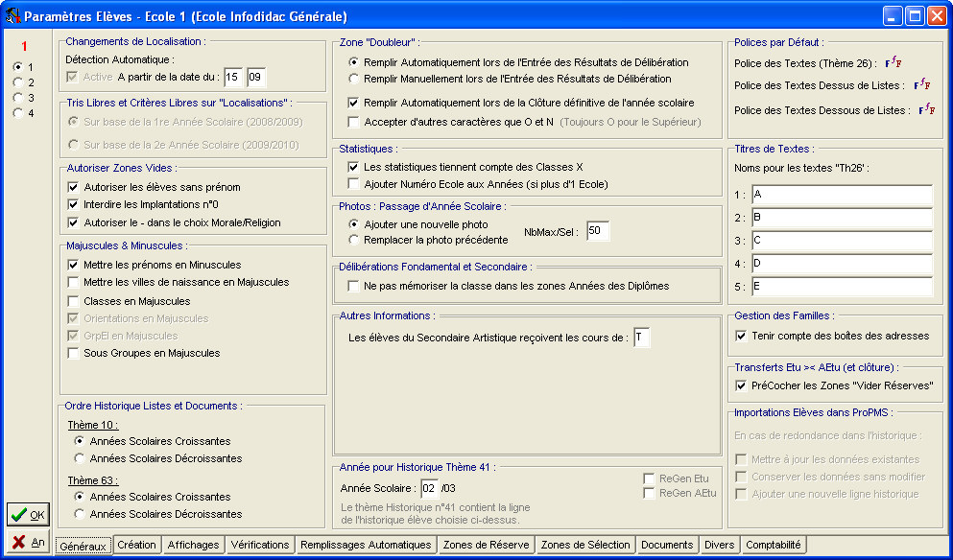
Task: Enable 'Mettre les villes de naissance en Majuscules'
Action: click(x=74, y=282)
